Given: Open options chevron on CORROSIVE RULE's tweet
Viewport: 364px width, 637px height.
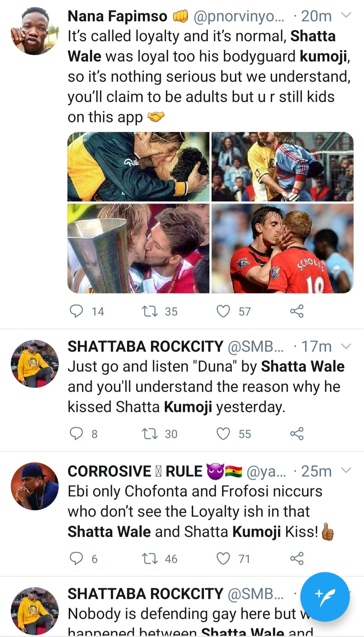Looking at the screenshot, I should pyautogui.click(x=346, y=470).
